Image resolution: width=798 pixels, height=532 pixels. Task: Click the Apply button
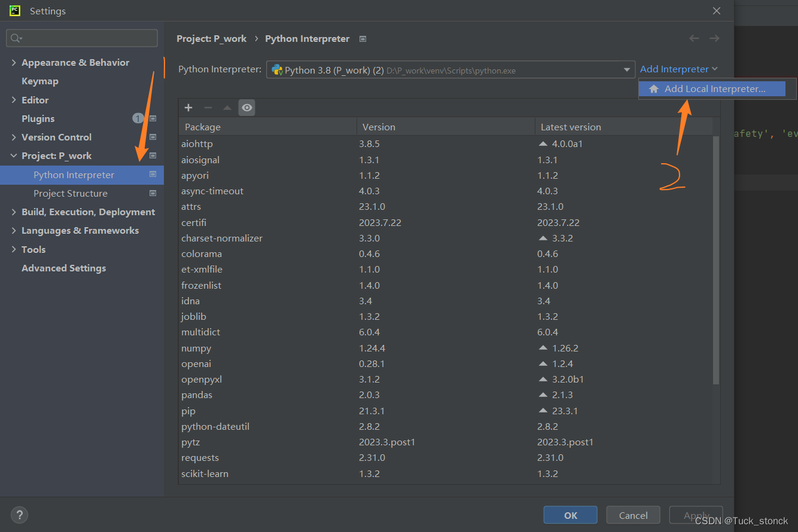[x=696, y=515]
